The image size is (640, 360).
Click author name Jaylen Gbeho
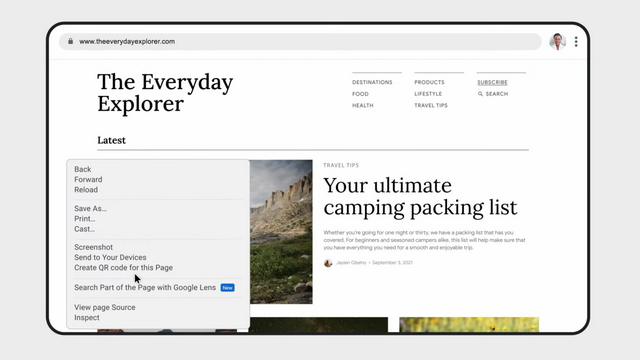click(351, 263)
